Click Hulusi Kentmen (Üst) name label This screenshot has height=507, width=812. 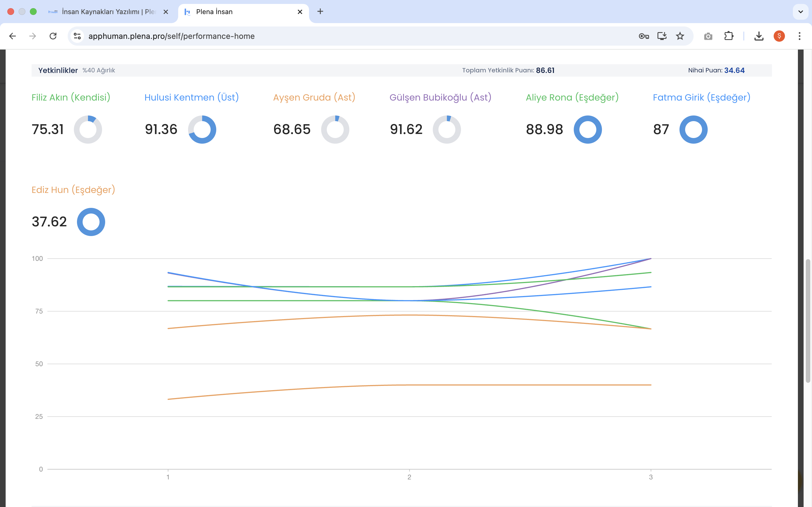click(x=192, y=97)
